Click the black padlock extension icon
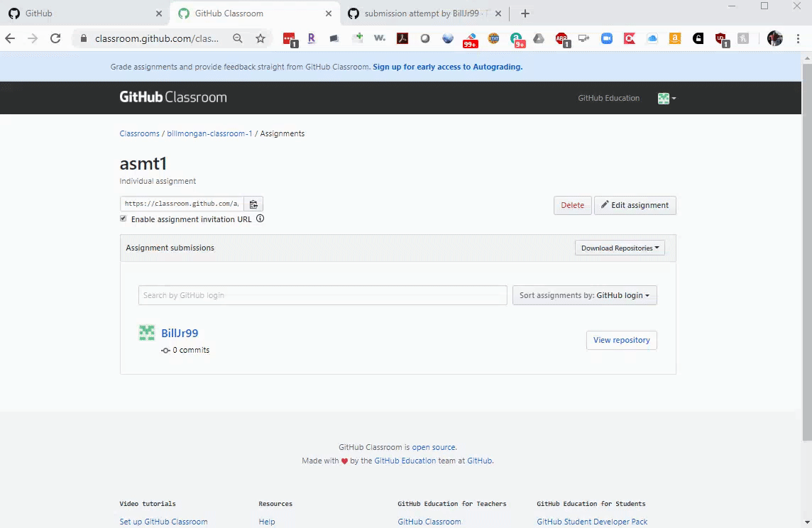This screenshot has height=528, width=812. click(698, 38)
